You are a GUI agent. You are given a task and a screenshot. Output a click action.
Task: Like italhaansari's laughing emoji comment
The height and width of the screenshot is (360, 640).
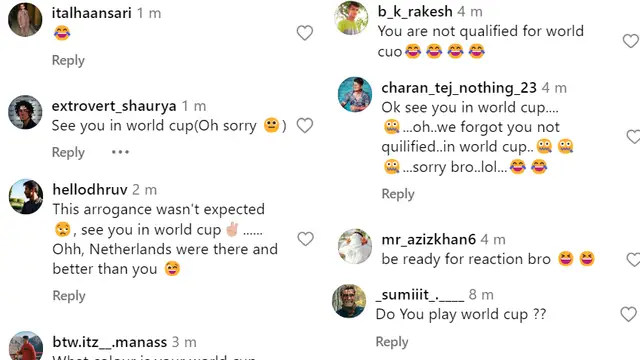coord(304,33)
